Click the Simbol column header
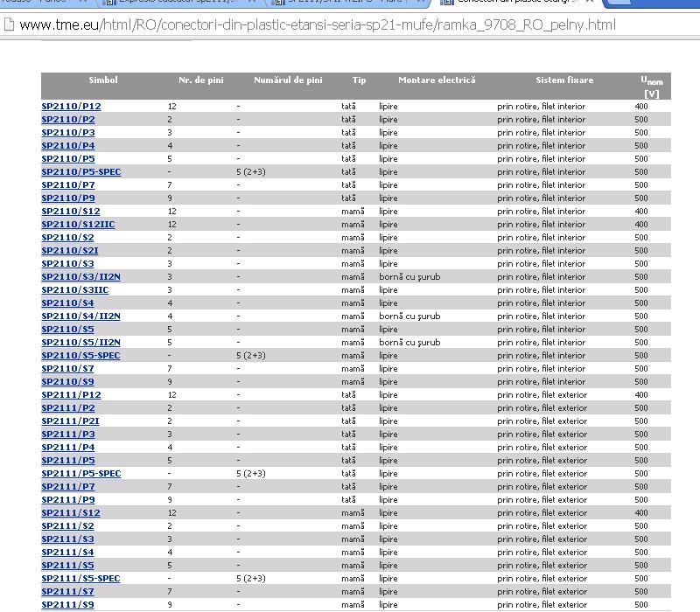 point(103,80)
